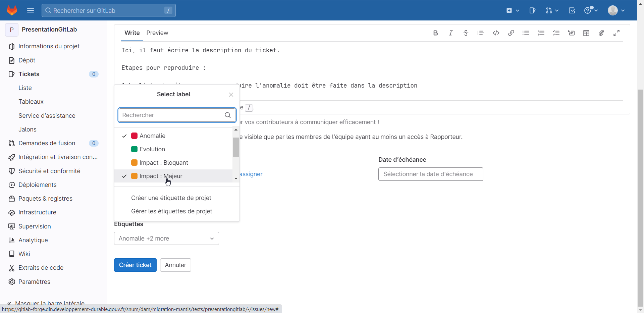Insert a code block icon

click(496, 33)
